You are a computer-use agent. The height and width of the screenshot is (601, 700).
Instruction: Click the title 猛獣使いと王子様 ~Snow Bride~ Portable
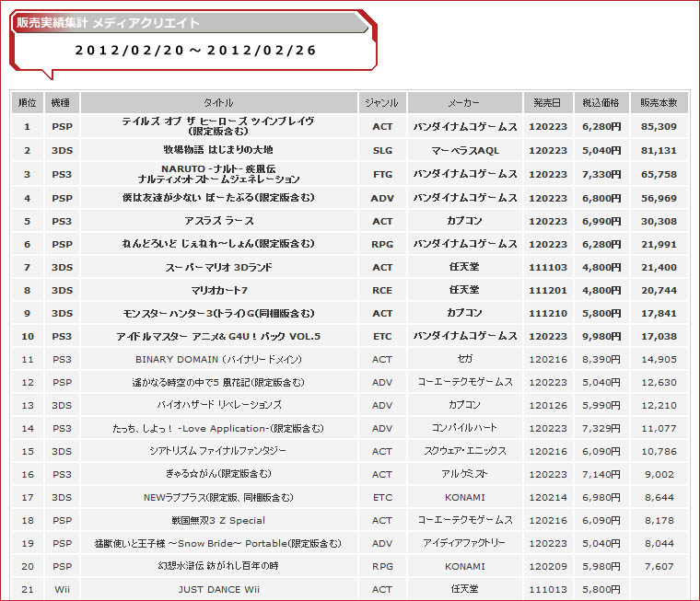point(218,543)
